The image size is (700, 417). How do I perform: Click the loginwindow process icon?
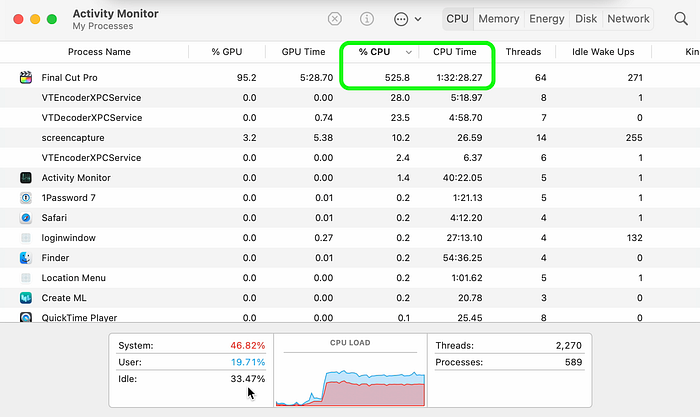click(26, 238)
